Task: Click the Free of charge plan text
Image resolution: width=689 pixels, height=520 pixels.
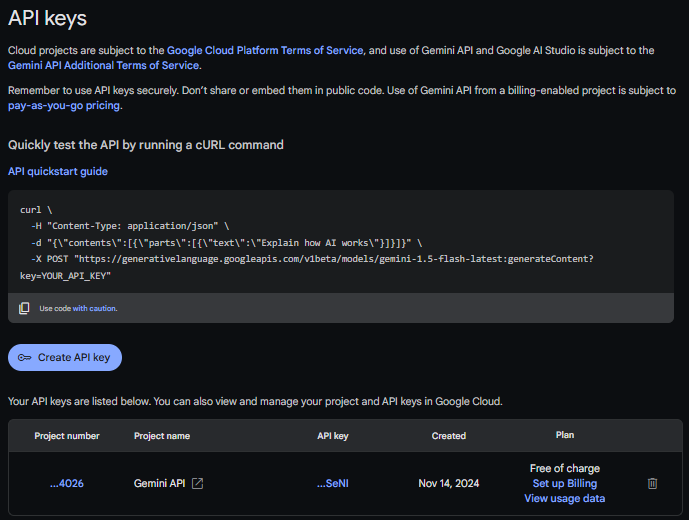Action: tap(565, 469)
